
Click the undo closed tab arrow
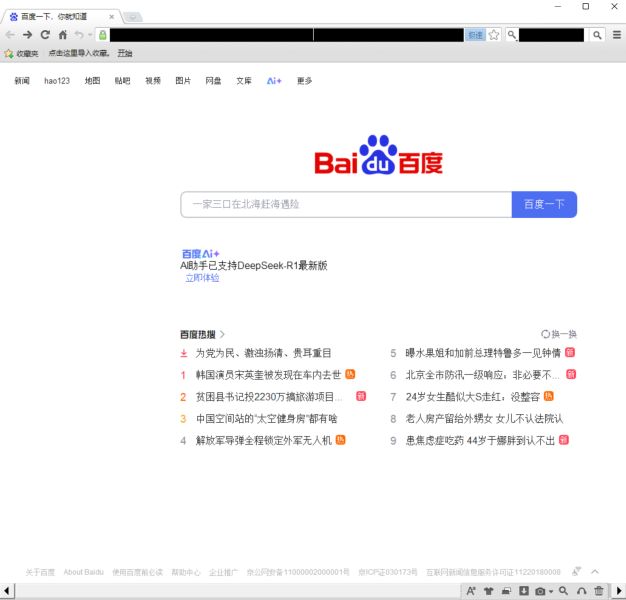[x=79, y=35]
